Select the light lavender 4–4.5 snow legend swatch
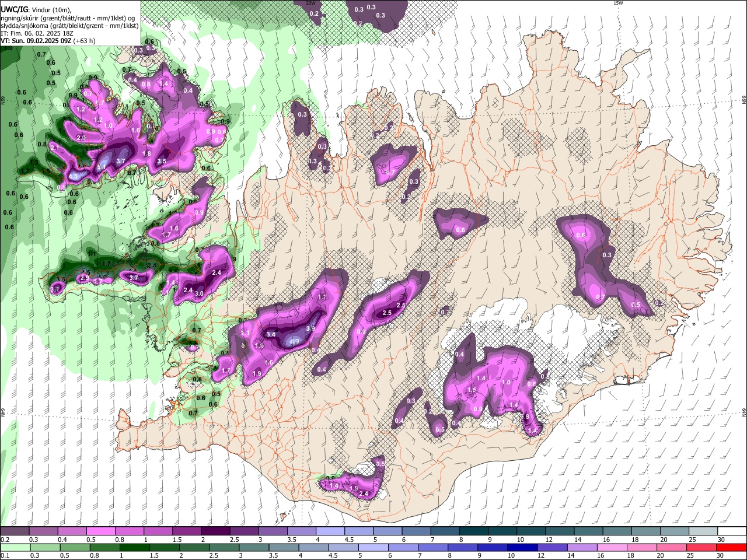Viewport: 747px width, 560px height. [x=330, y=531]
